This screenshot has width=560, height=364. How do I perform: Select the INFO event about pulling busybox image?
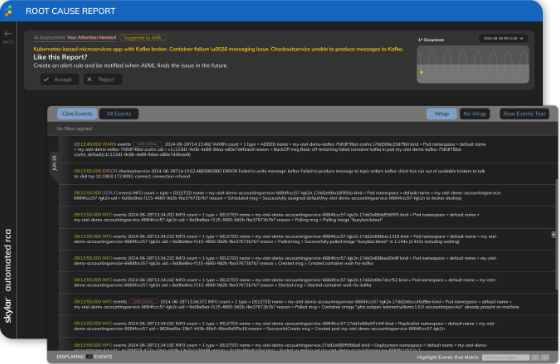point(308,217)
